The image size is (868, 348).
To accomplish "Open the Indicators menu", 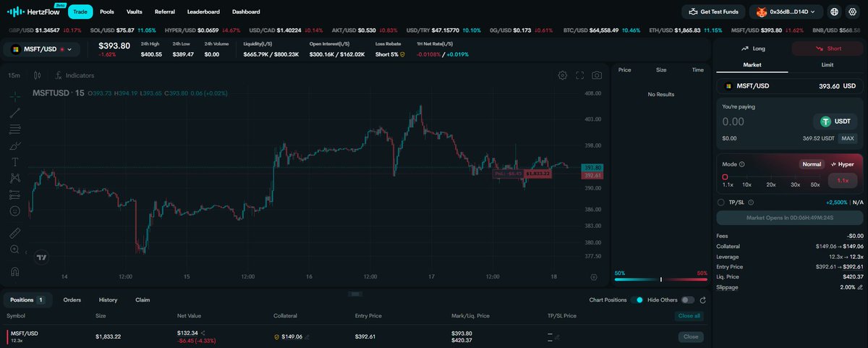I will (x=74, y=75).
